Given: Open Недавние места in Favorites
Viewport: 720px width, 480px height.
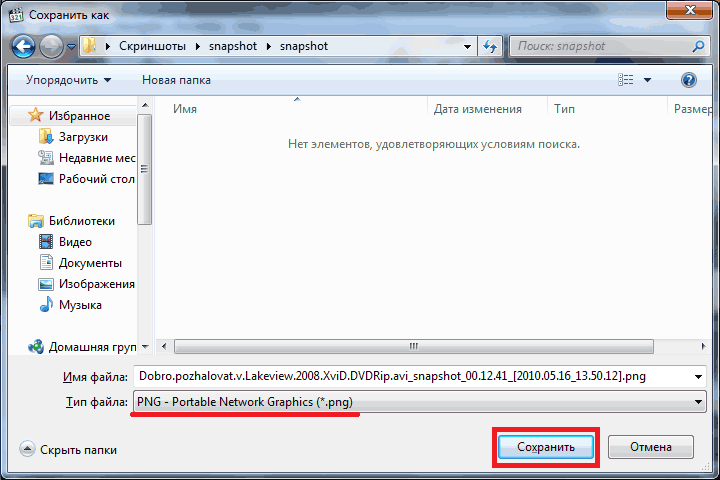Looking at the screenshot, I should tap(95, 158).
